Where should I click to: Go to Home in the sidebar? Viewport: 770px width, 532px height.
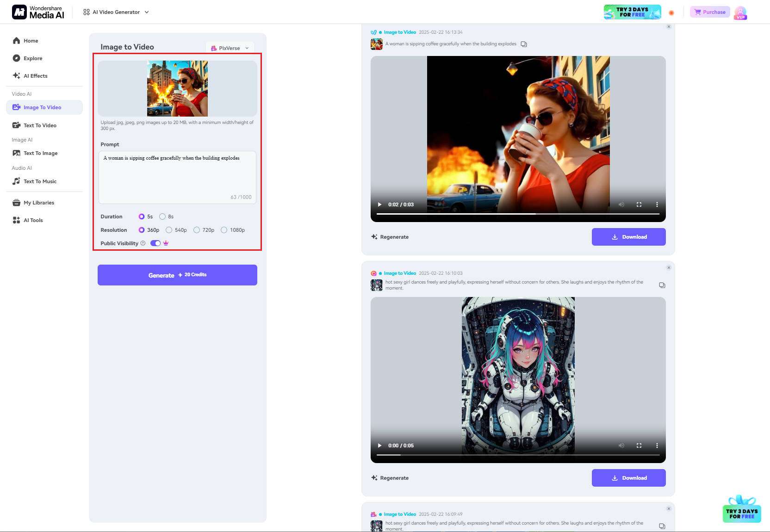[x=31, y=41]
